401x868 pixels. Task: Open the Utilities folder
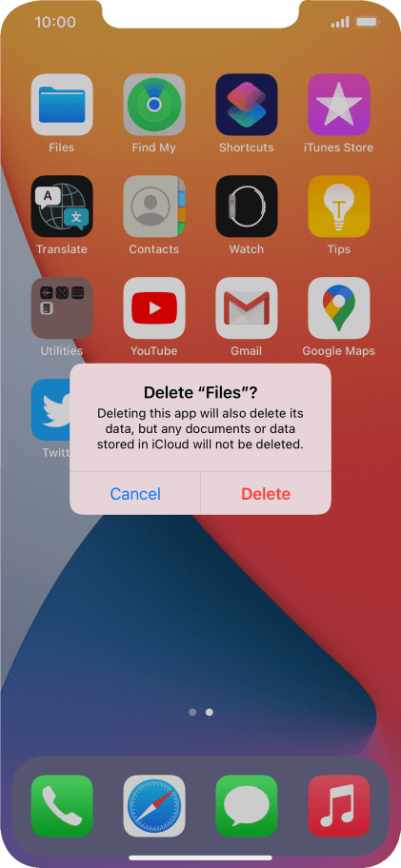(62, 308)
